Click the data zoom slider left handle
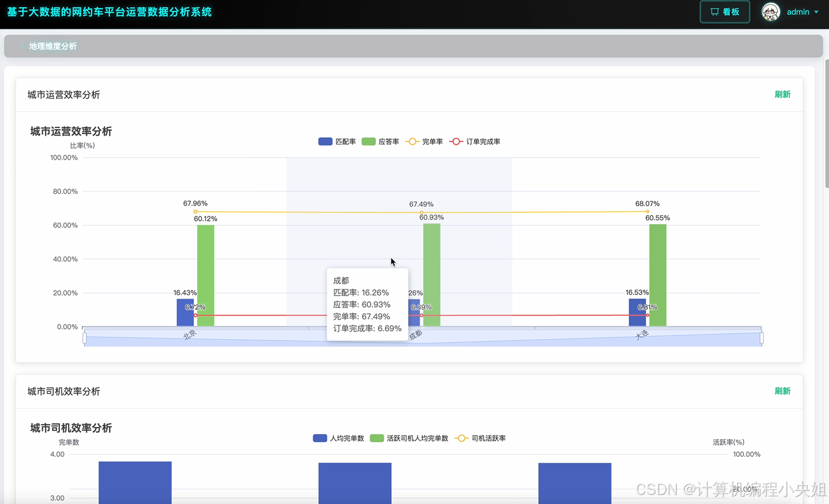Screen dimensions: 829x504 [x=84, y=338]
